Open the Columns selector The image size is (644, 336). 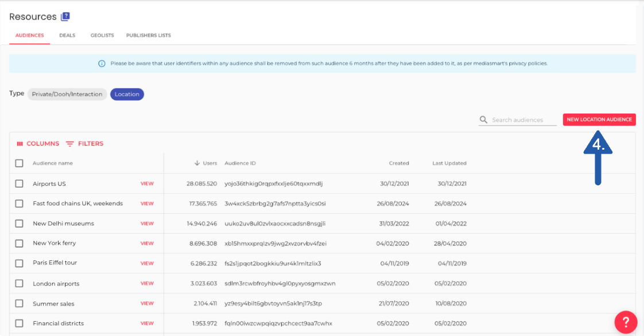[x=38, y=144]
